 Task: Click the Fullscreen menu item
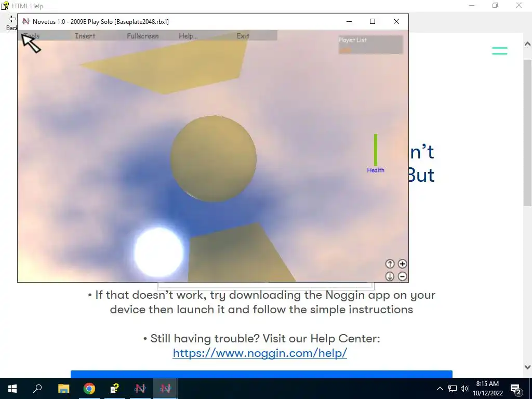click(143, 36)
